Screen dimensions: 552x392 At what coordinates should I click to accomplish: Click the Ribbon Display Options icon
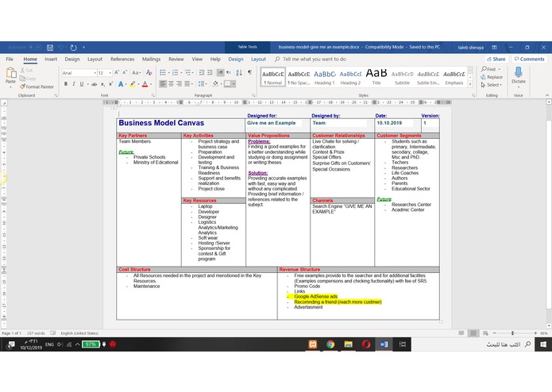point(494,47)
